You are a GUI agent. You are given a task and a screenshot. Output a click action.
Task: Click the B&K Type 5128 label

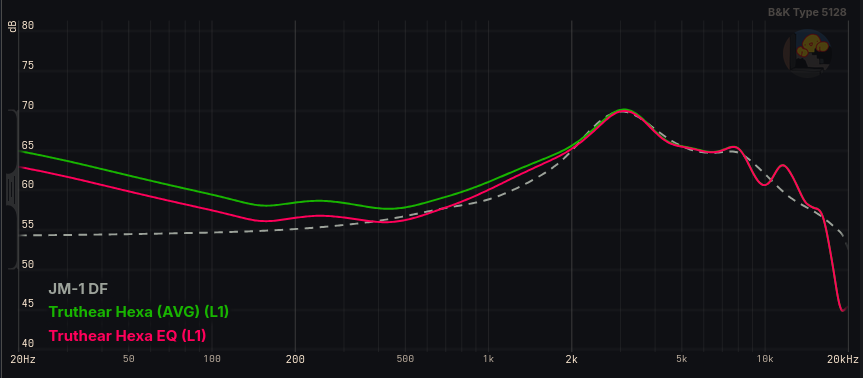pos(807,12)
